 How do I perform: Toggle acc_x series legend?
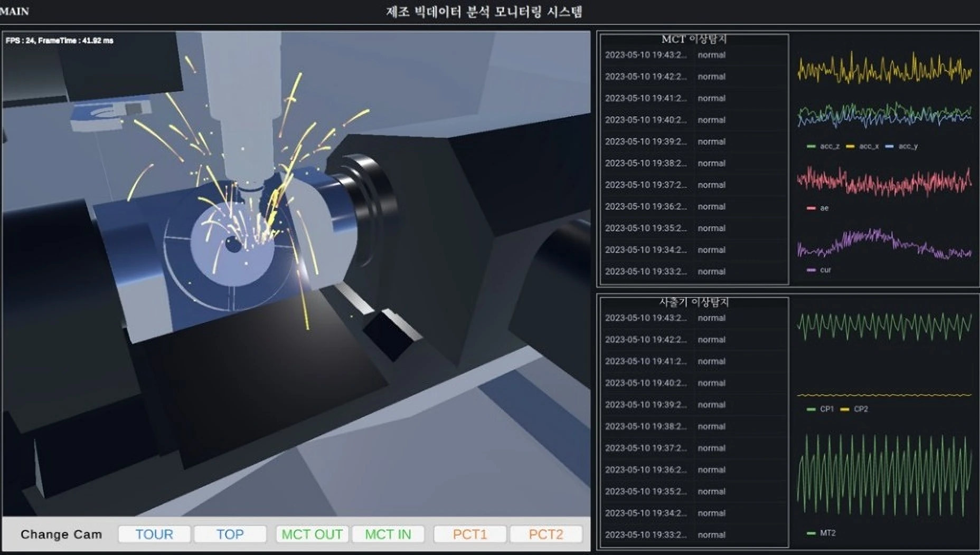[862, 146]
